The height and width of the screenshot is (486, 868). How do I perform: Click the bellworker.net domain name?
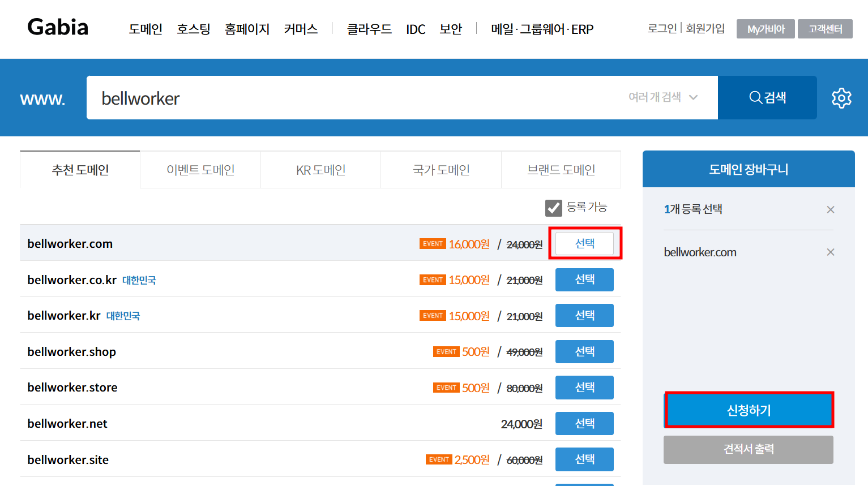(x=67, y=424)
